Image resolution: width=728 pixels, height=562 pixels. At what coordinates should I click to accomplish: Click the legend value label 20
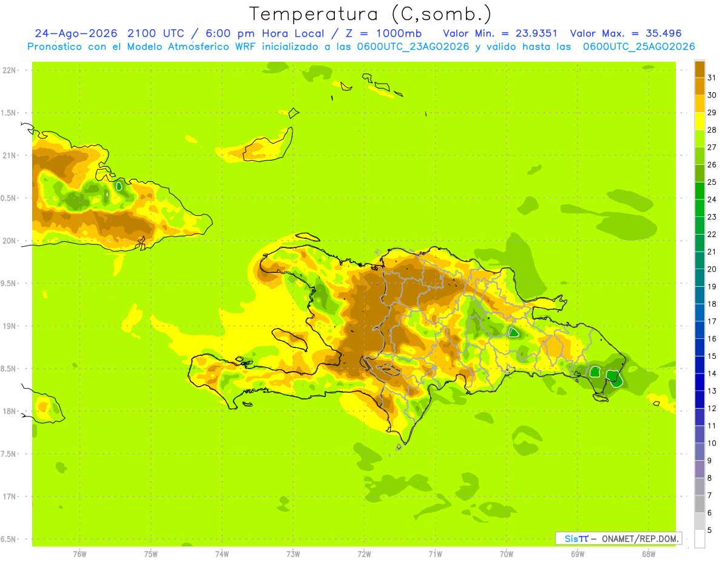[712, 269]
